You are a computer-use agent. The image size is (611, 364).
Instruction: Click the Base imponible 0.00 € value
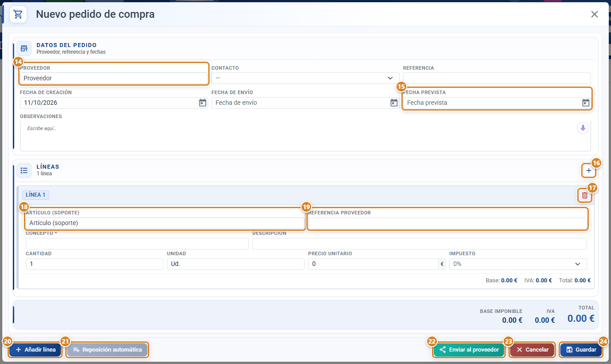coord(512,320)
